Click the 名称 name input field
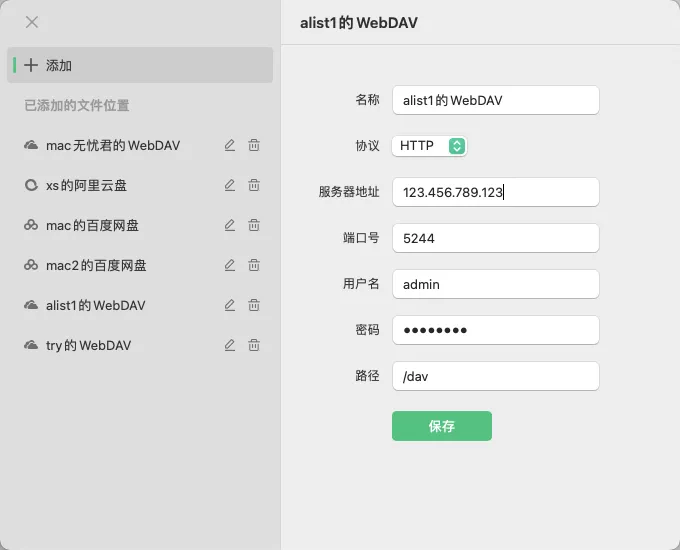Viewport: 680px width, 550px height. tap(495, 100)
